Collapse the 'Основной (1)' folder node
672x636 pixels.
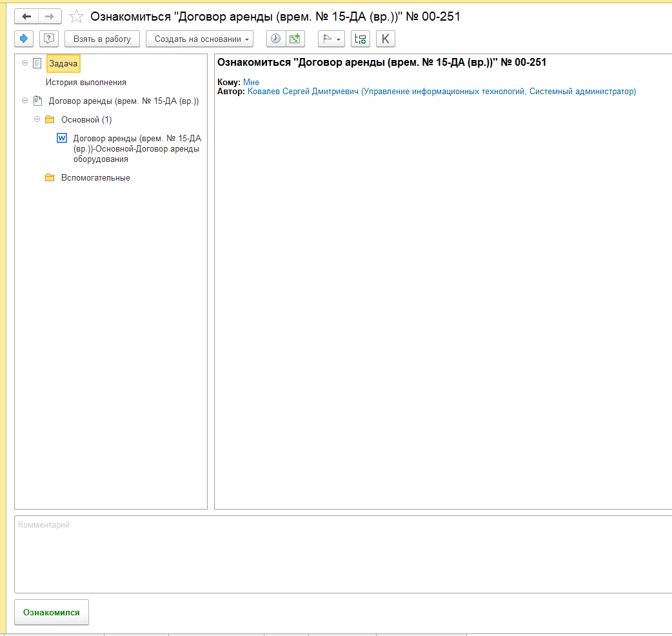(x=37, y=119)
